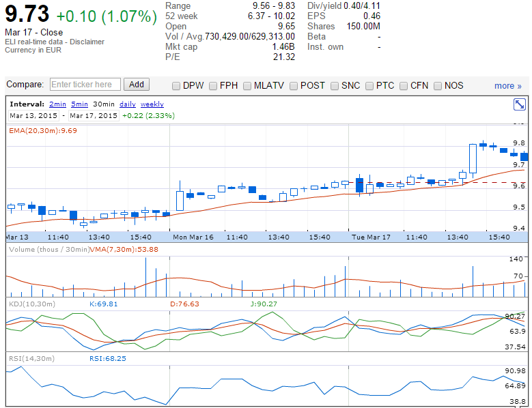Enable CFN comparison checkbox
Viewport: 532px width, 408px height.
click(404, 86)
